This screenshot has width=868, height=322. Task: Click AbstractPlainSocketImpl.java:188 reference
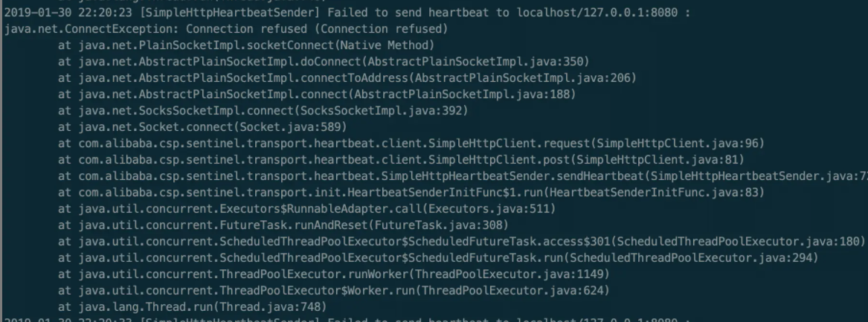point(462,94)
